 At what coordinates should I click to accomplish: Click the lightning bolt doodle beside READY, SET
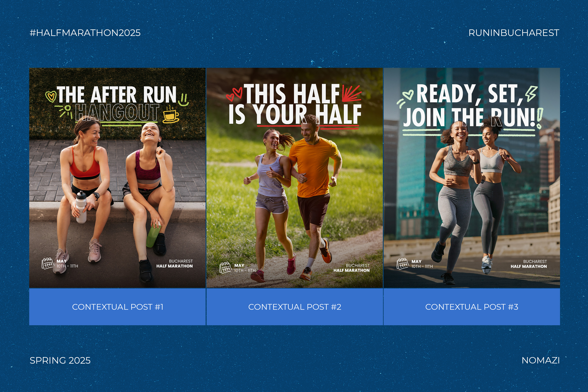tap(531, 93)
